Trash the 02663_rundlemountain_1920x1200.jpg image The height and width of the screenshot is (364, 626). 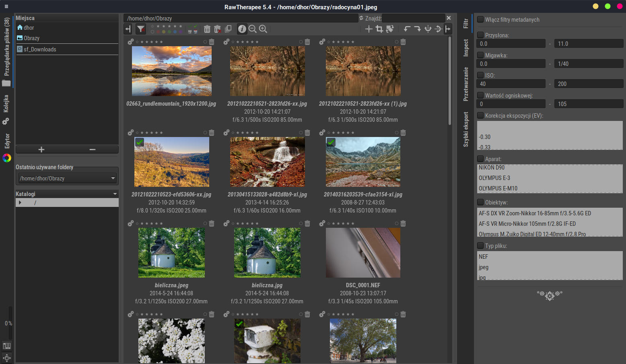pyautogui.click(x=212, y=42)
